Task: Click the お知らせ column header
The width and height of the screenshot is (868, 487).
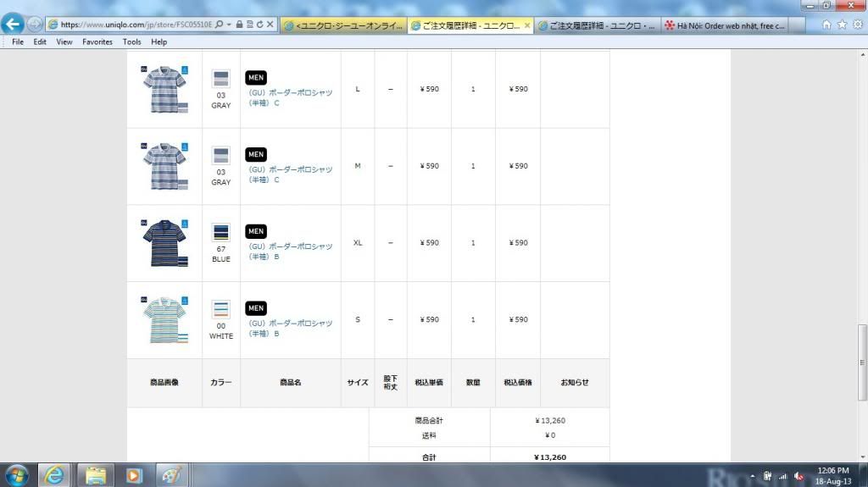Action: coord(575,383)
